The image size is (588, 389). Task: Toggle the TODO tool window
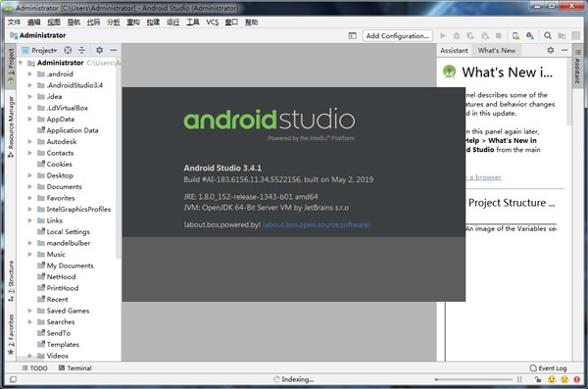(34, 368)
